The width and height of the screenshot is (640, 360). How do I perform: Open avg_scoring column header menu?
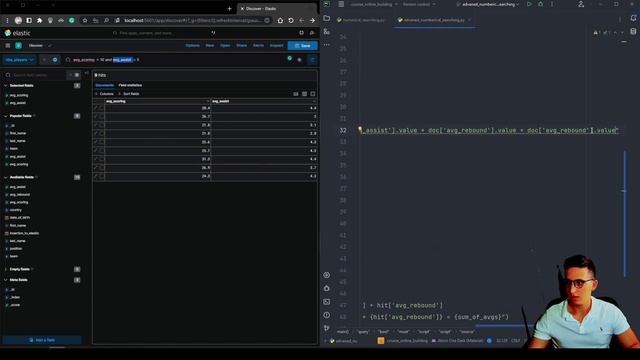(208, 101)
